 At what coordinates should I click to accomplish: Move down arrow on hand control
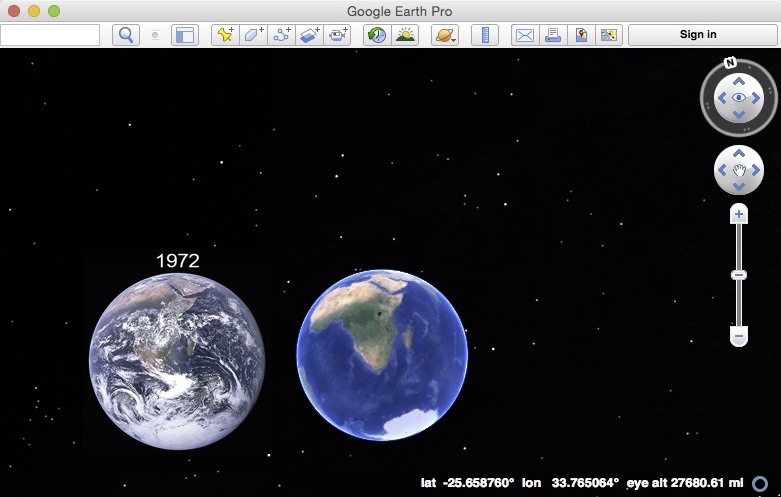point(739,187)
